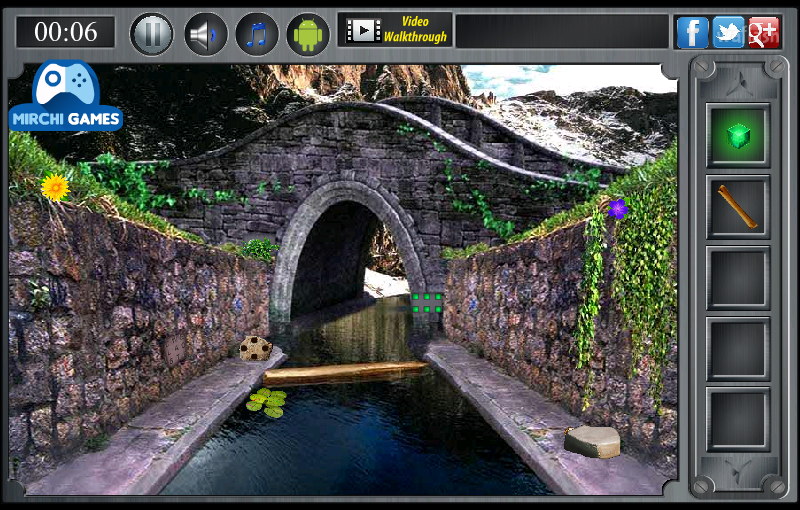Select the wooden stick inventory item
Screen dimensions: 800x510
point(738,207)
